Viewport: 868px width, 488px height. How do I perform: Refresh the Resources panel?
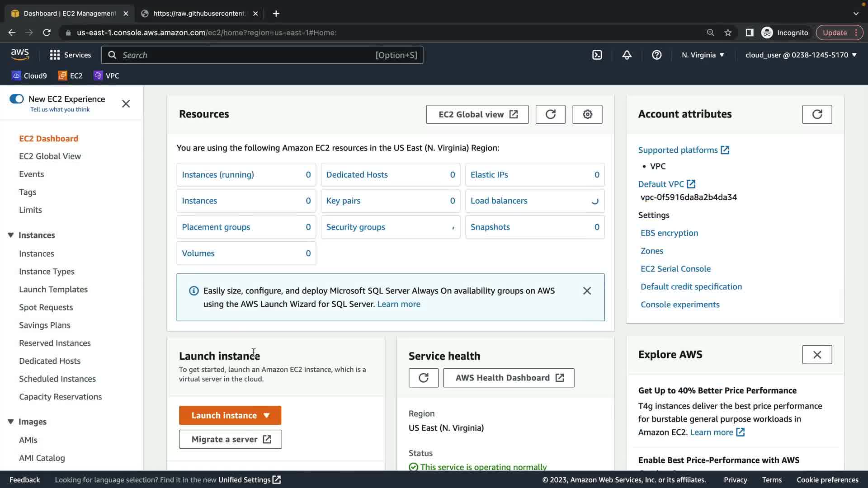point(550,114)
